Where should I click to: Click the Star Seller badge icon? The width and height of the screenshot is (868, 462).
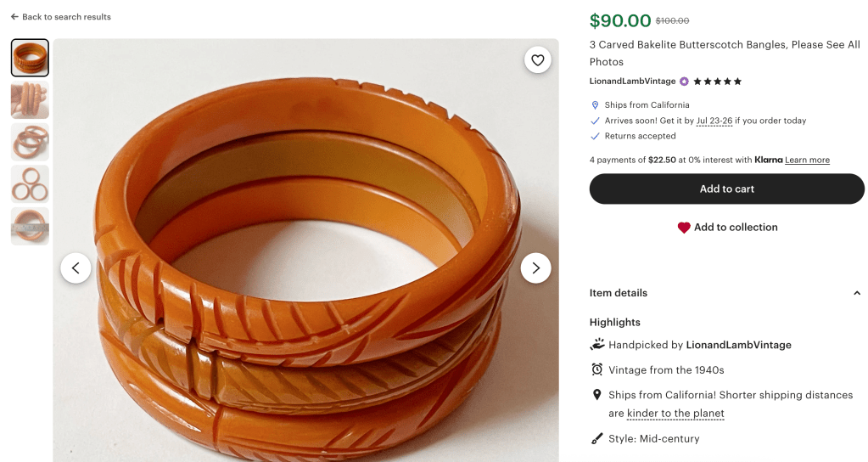pos(684,82)
